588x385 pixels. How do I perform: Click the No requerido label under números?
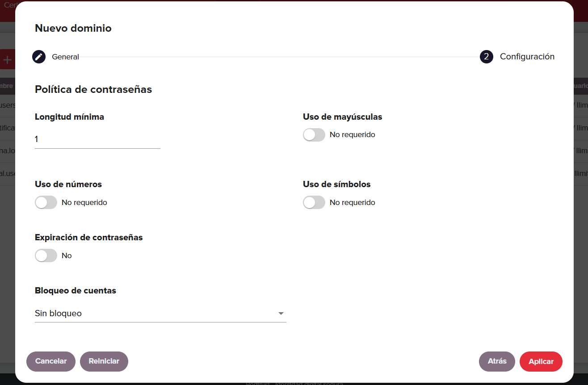click(84, 202)
